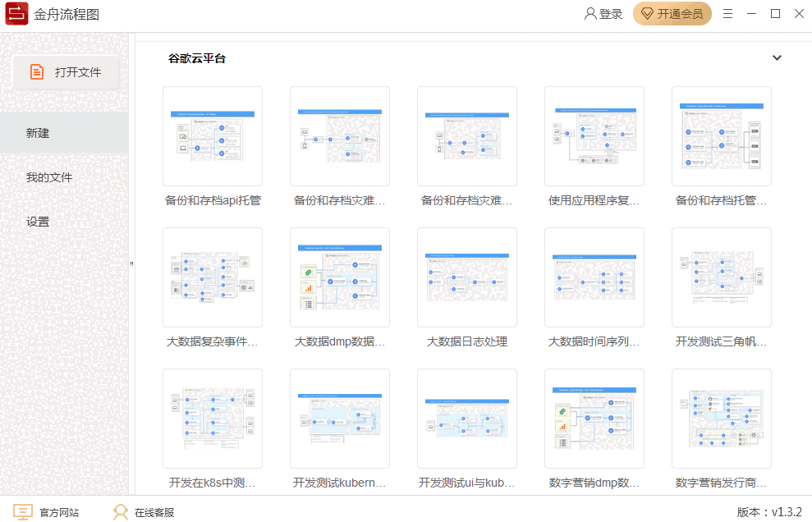
Task: Open the 备份和存档托管… template thumbnail
Action: (x=722, y=136)
